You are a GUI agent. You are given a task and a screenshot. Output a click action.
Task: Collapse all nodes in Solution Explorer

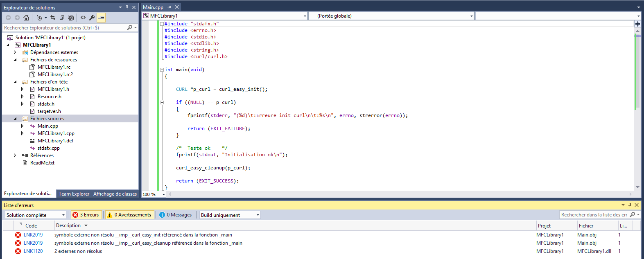tap(62, 18)
